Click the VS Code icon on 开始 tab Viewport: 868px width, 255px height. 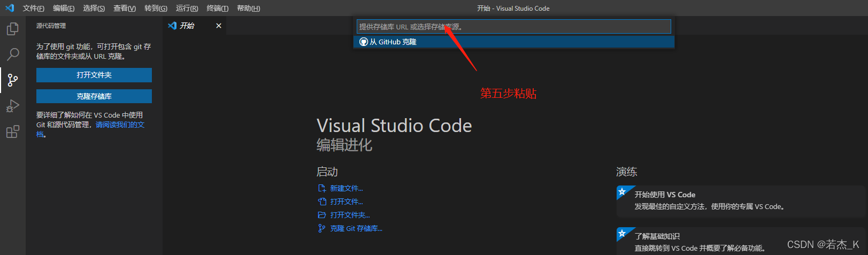pos(172,26)
